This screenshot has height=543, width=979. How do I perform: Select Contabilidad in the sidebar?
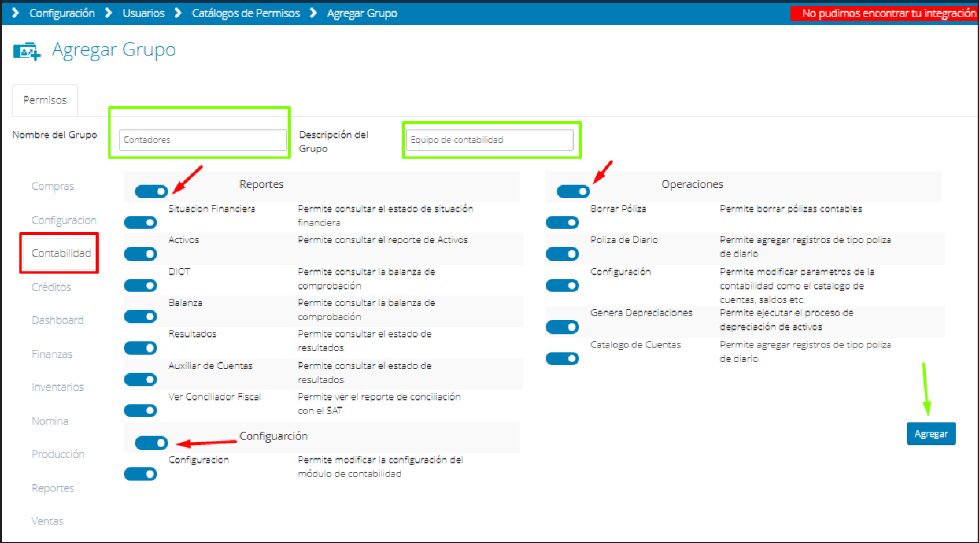[x=61, y=253]
